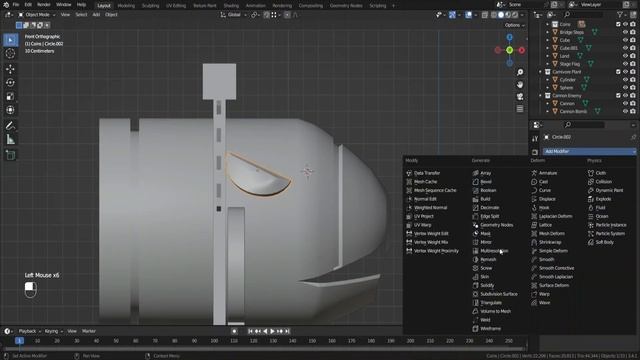
Task: Click the pan view hand icon
Action: tap(520, 84)
